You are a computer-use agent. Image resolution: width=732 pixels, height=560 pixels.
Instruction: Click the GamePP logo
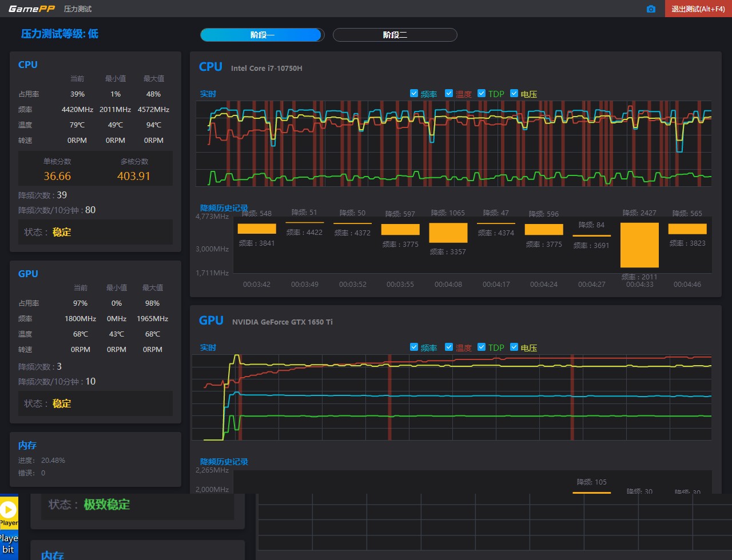pos(31,9)
